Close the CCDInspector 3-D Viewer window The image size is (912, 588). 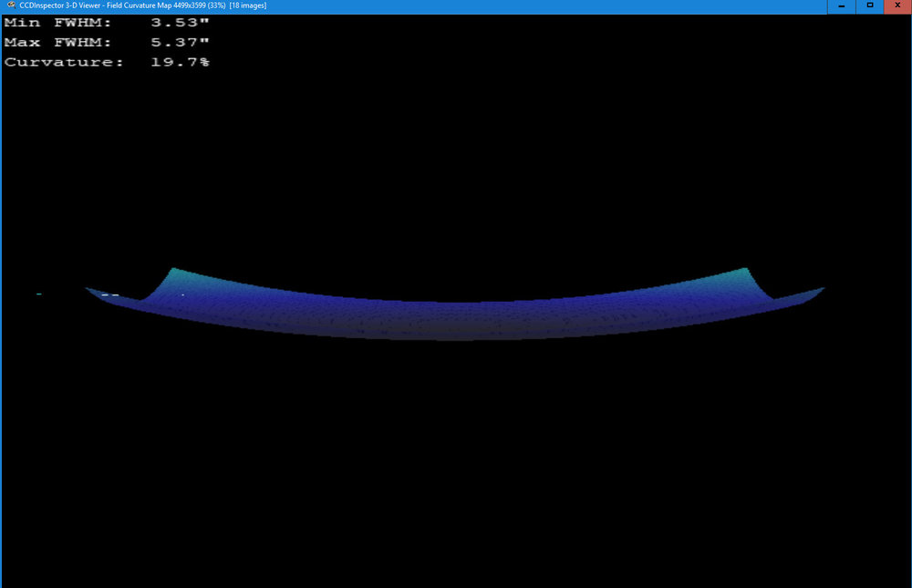coord(897,5)
